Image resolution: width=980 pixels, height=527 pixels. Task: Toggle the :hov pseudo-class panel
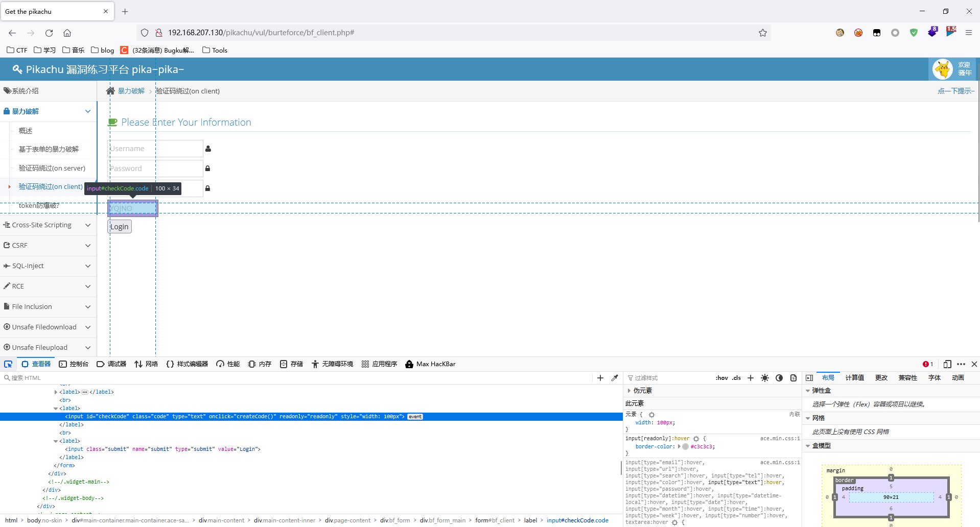tap(721, 378)
